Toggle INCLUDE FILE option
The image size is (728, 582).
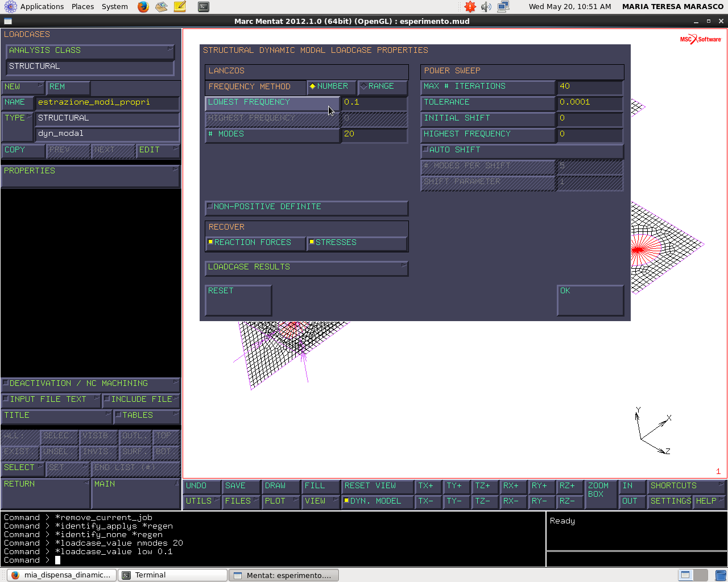coord(141,400)
